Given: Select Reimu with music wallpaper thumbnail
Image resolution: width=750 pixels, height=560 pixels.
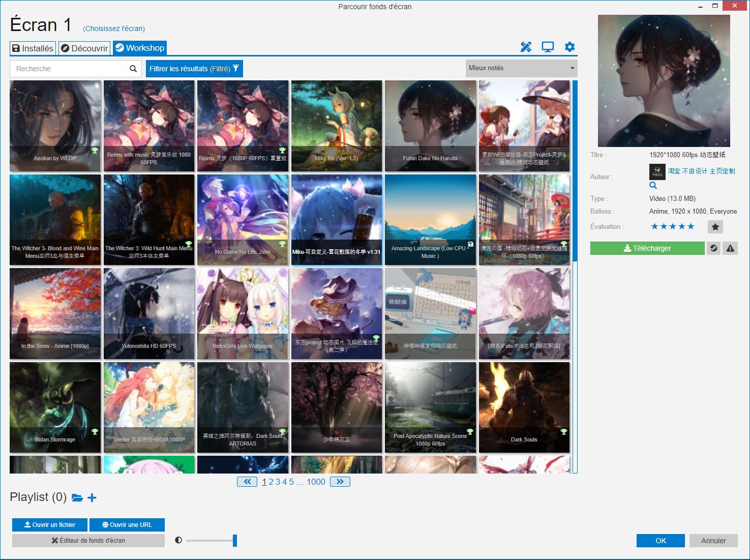Looking at the screenshot, I should point(149,126).
